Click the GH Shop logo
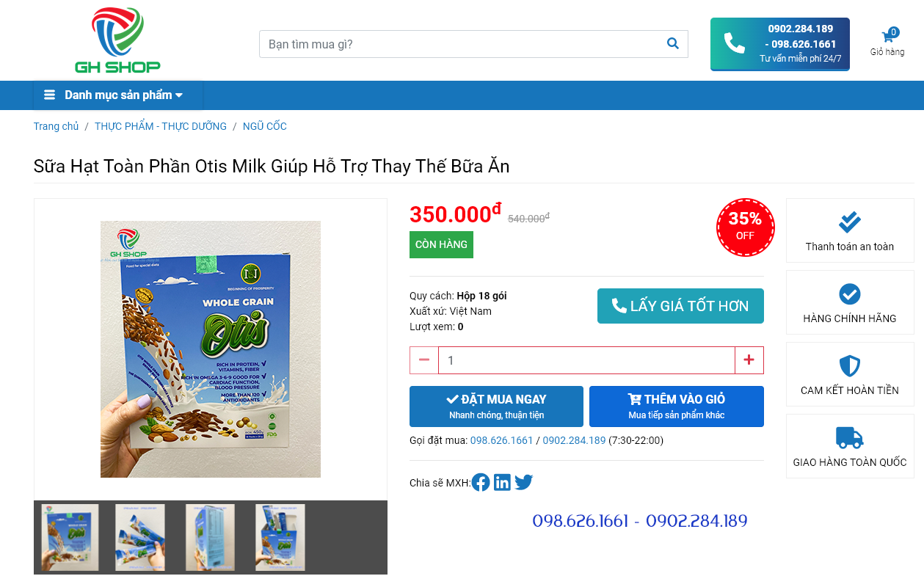The height and width of the screenshot is (576, 924). pos(117,40)
